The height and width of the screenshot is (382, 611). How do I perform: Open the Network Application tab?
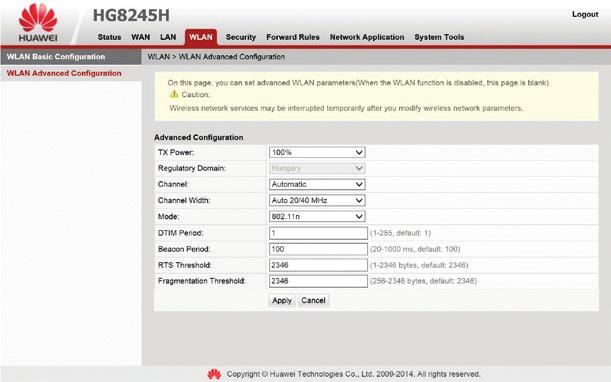[x=367, y=37]
